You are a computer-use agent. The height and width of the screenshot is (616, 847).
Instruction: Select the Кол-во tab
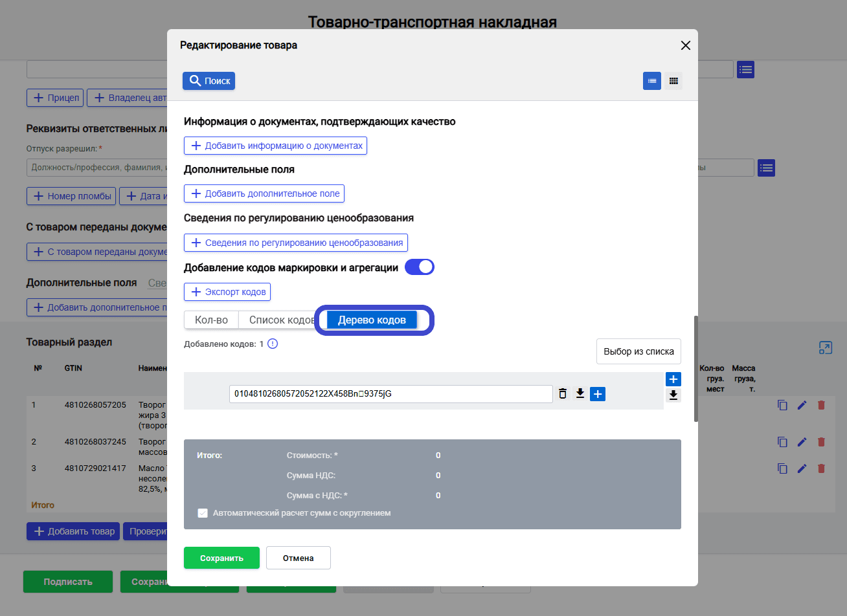click(x=211, y=320)
